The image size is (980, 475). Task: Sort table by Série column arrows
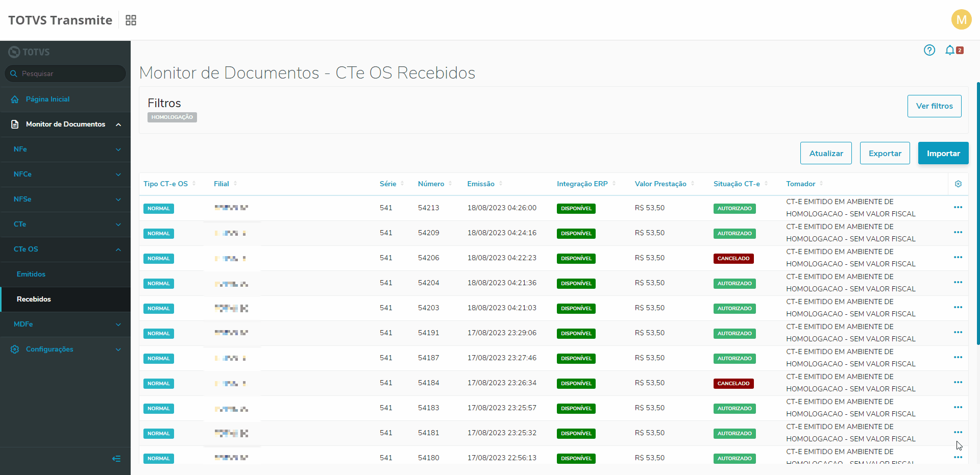(x=402, y=184)
